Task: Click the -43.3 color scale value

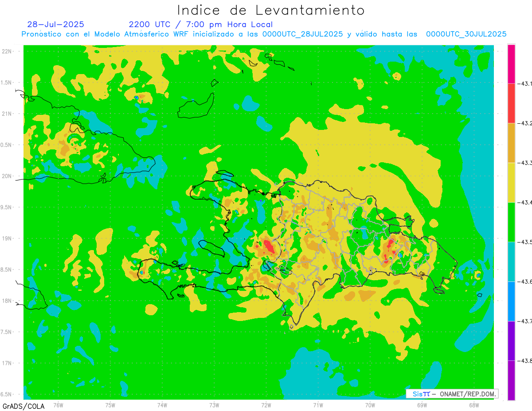Action: [526, 163]
